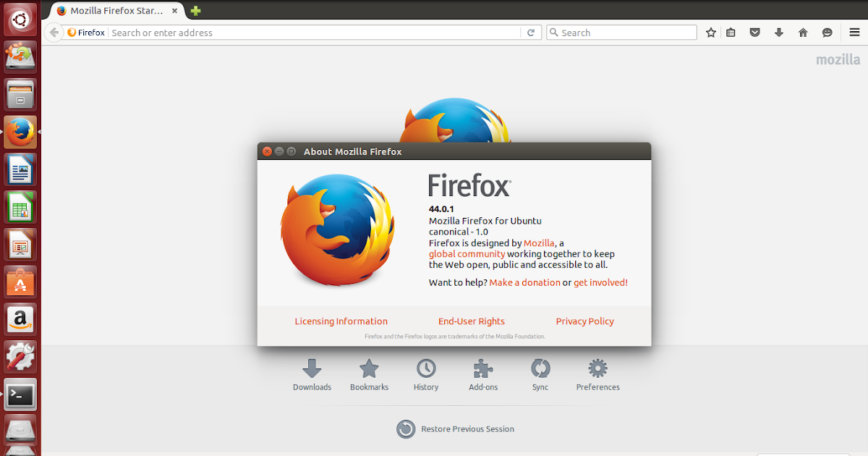Click Restore Previous Session button
The image size is (868, 456).
point(456,428)
